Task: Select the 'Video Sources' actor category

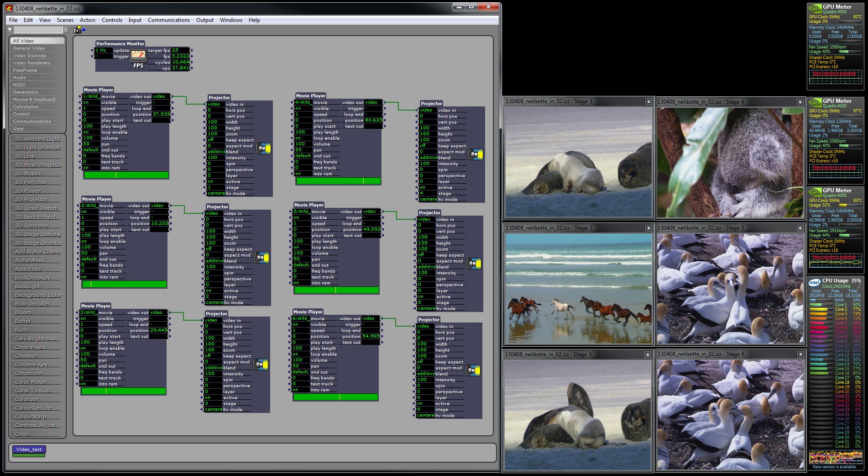Action: pyautogui.click(x=38, y=56)
